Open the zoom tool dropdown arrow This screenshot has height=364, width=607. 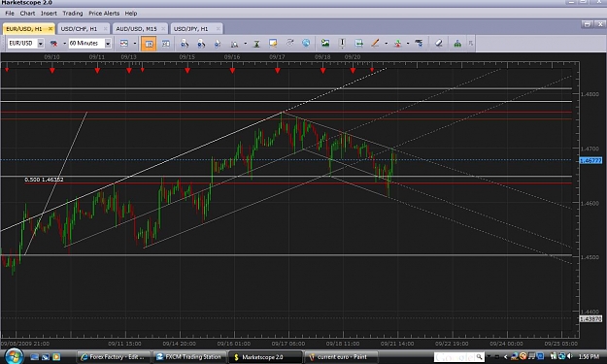[245, 44]
